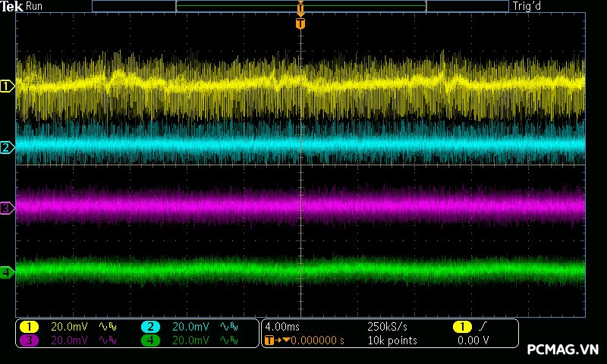Click the channel 3 magenta ground marker
The height and width of the screenshot is (364, 607).
[7, 208]
